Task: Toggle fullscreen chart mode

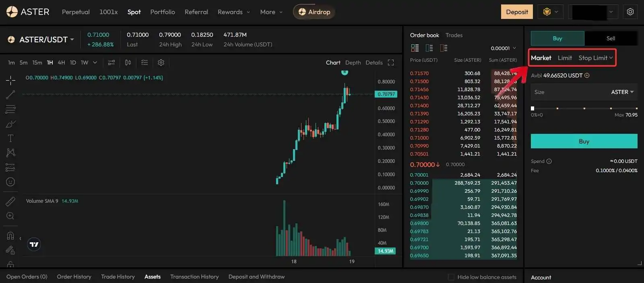Action: (391, 62)
